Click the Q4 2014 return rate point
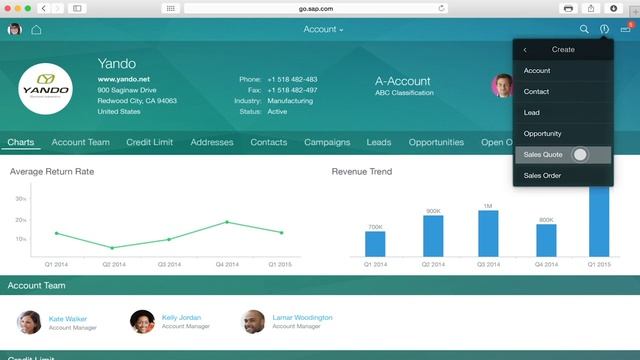The width and height of the screenshot is (640, 360). coord(227,222)
